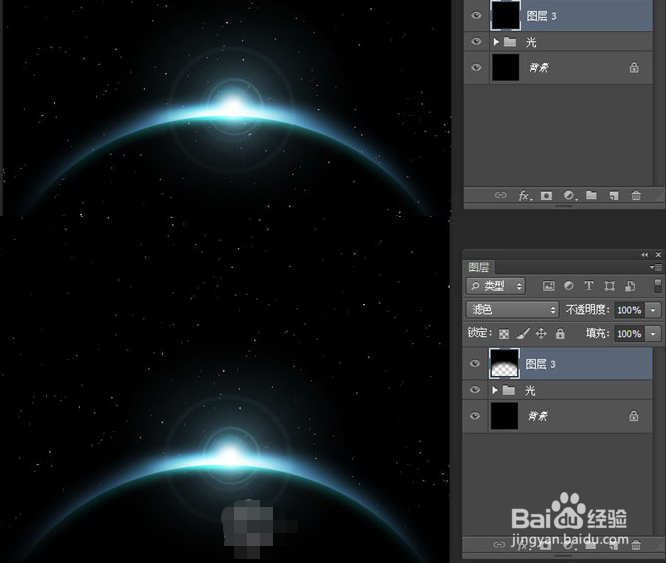The height and width of the screenshot is (563, 666).
Task: Hide 光 group in upper Layers panel
Action: point(477,41)
